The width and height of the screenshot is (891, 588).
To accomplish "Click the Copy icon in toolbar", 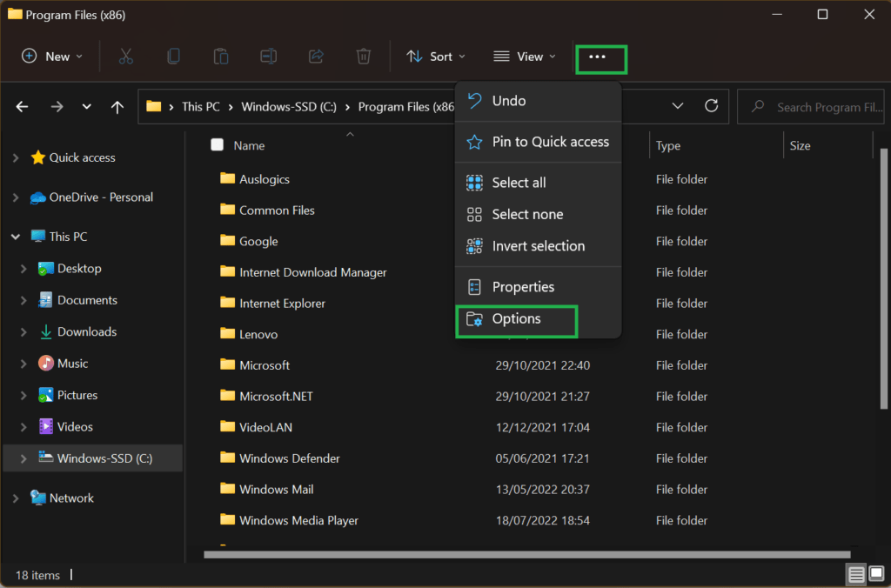I will pyautogui.click(x=173, y=57).
